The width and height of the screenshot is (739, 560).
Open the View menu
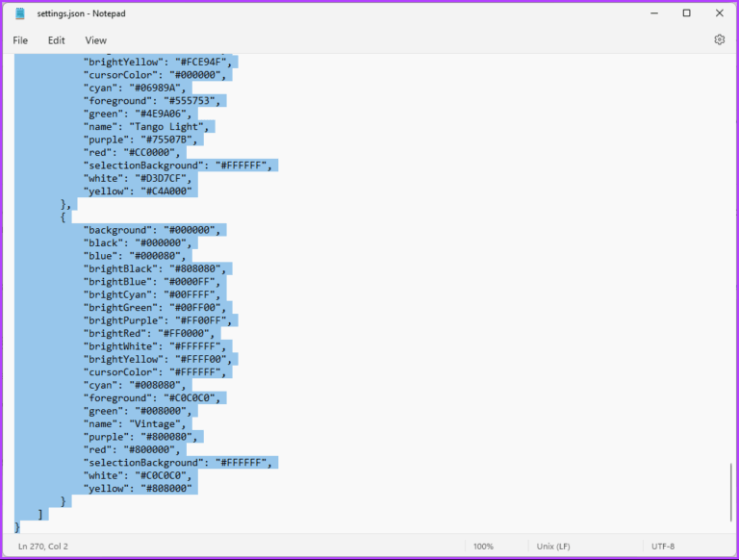[95, 40]
